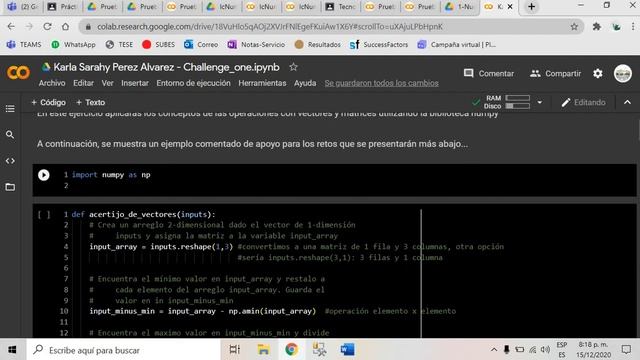Click the RAM usage bar
Screen dimensions: 640x360
518,98
